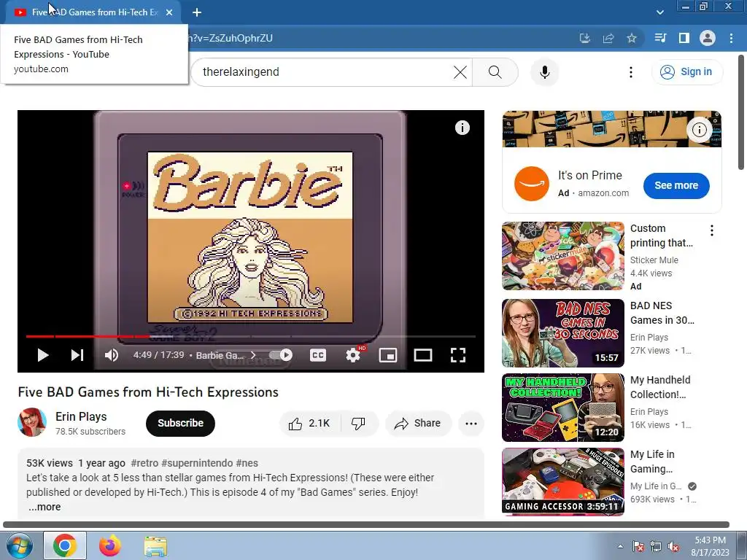The width and height of the screenshot is (747, 560).
Task: Share the video
Action: 418,424
